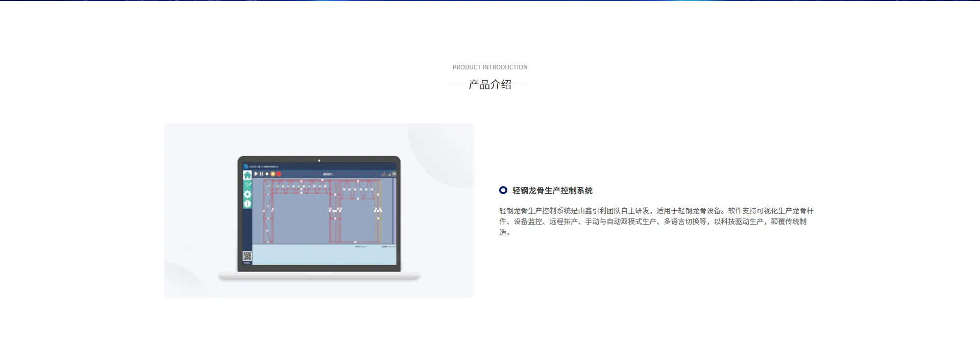Click the Pause button in laptop mockup toolbar
Image resolution: width=980 pixels, height=342 pixels.
point(261,174)
